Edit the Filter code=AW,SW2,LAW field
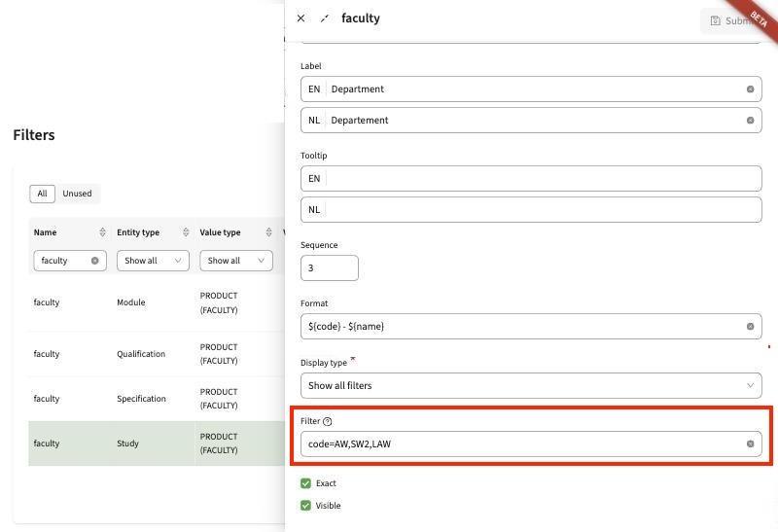Viewport: 778px width, 532px height. tap(531, 443)
